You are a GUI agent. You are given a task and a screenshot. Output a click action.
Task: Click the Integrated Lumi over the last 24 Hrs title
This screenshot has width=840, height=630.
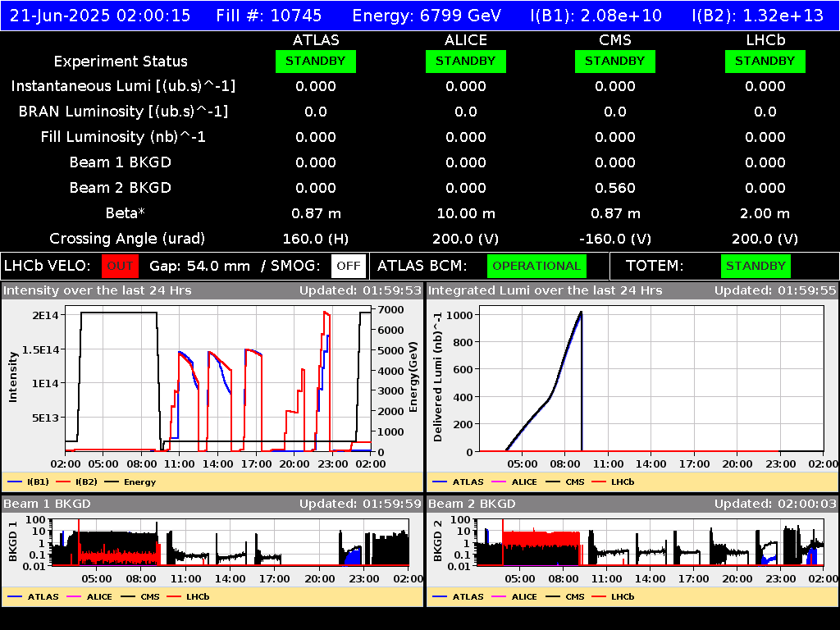coord(546,291)
